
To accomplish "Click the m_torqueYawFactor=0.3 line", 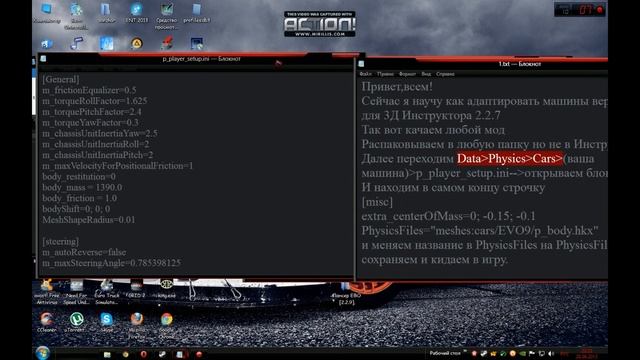I will [x=90, y=122].
